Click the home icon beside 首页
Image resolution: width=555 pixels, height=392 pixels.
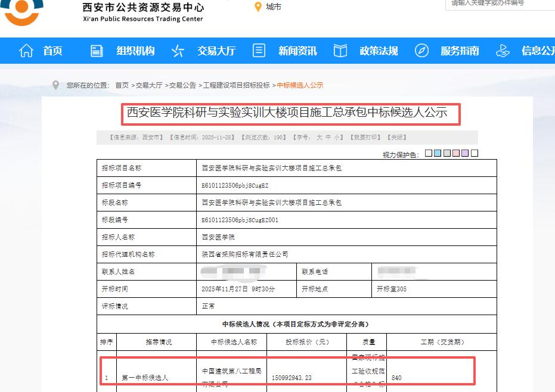point(26,51)
